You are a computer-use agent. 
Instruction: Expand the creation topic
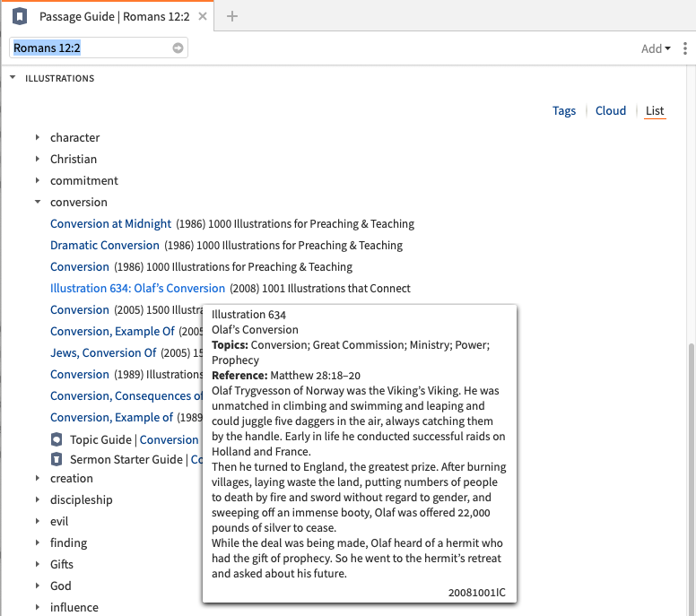click(x=38, y=478)
